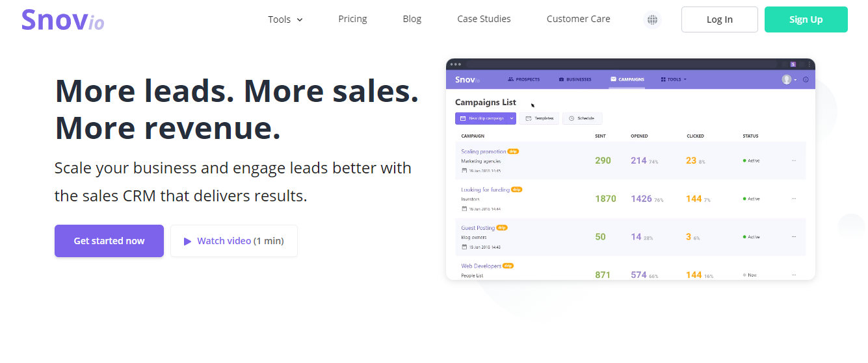The image size is (868, 363).
Task: Open the three-dot menu for Looking for funding
Action: pyautogui.click(x=793, y=199)
